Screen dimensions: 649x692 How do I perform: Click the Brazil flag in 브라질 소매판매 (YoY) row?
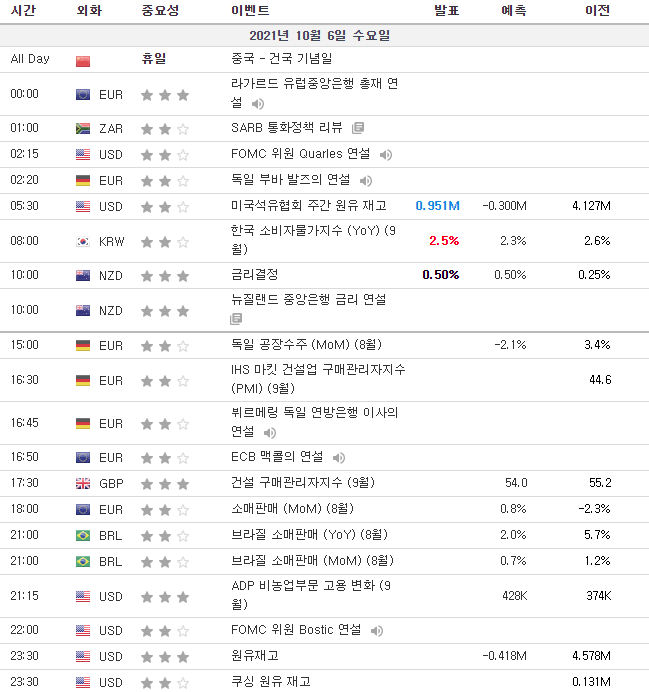pos(83,536)
